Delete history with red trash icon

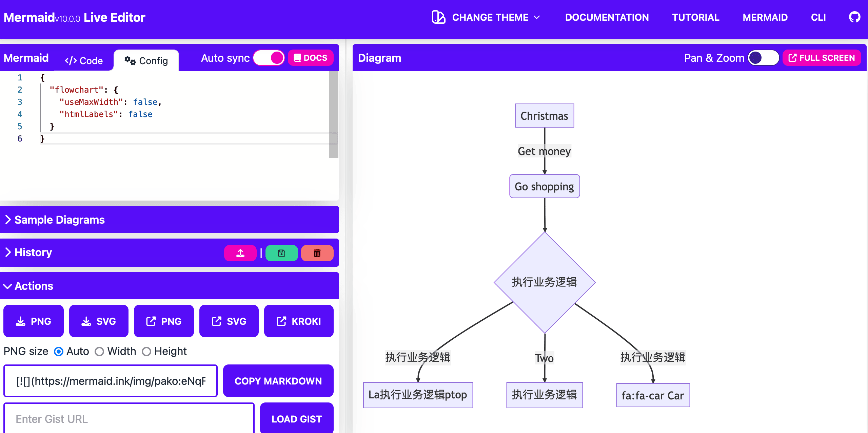[x=317, y=253]
